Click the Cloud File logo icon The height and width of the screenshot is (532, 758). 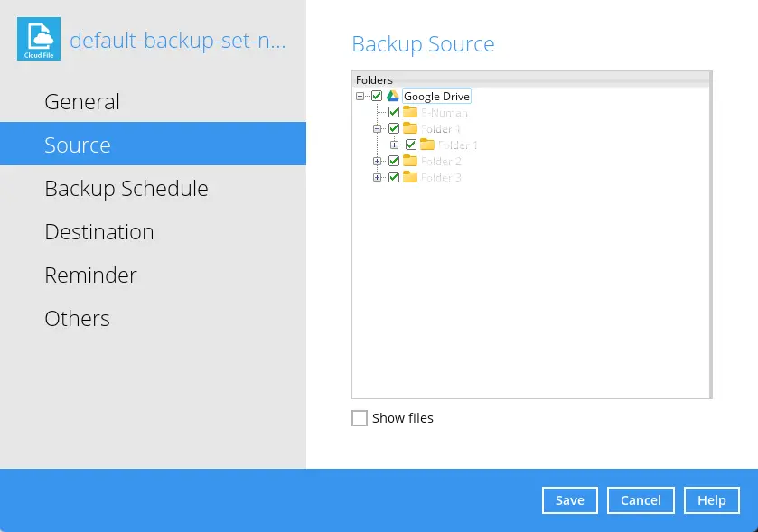[39, 39]
